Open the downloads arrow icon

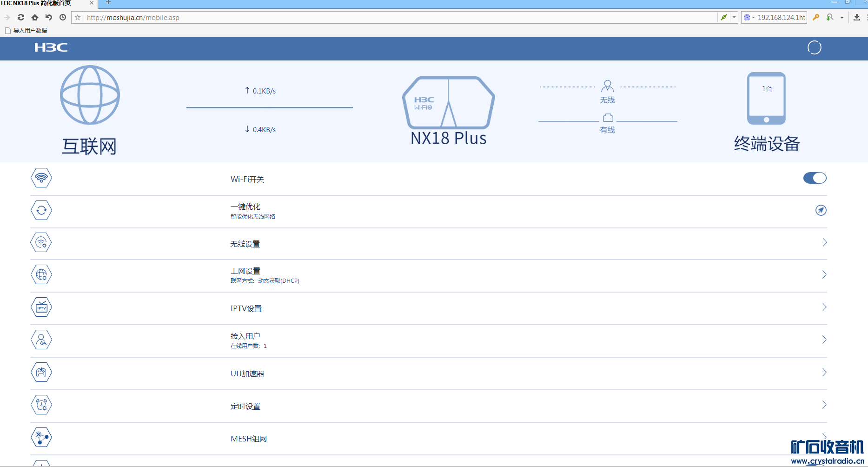tap(857, 17)
